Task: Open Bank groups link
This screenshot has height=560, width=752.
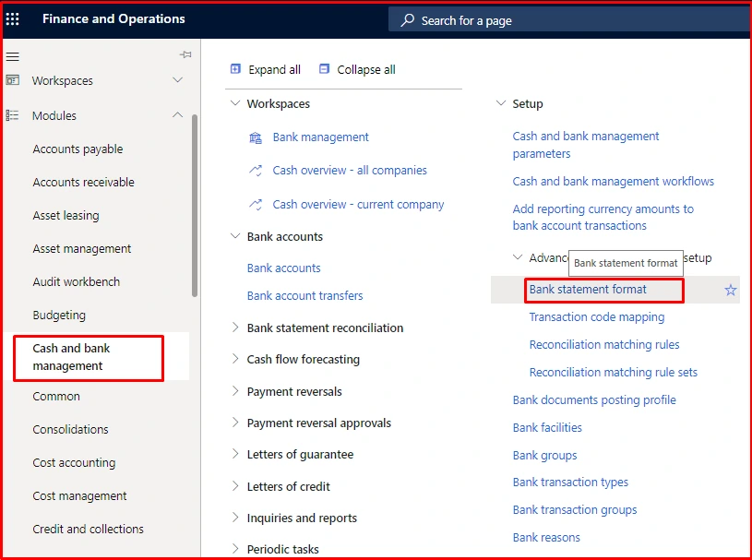Action: pyautogui.click(x=544, y=456)
